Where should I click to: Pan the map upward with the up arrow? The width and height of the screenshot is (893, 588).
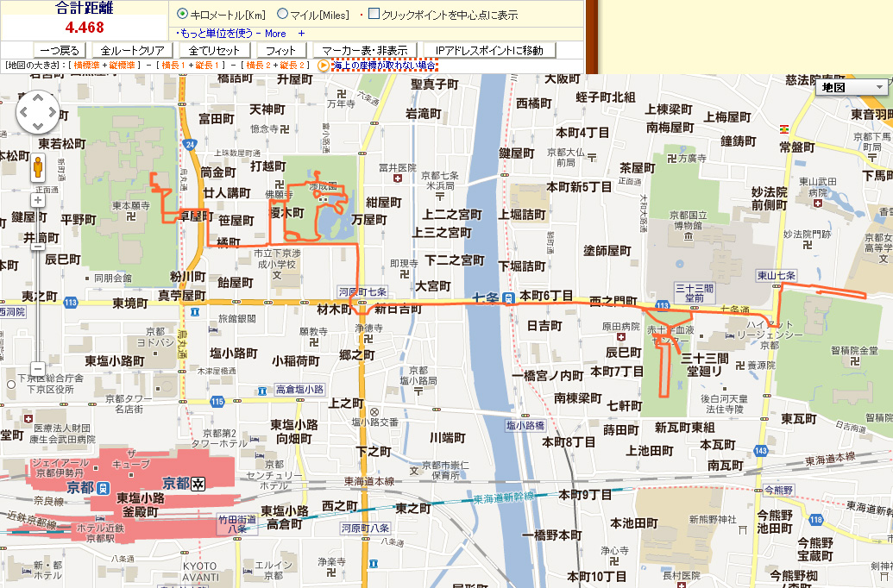pos(36,96)
